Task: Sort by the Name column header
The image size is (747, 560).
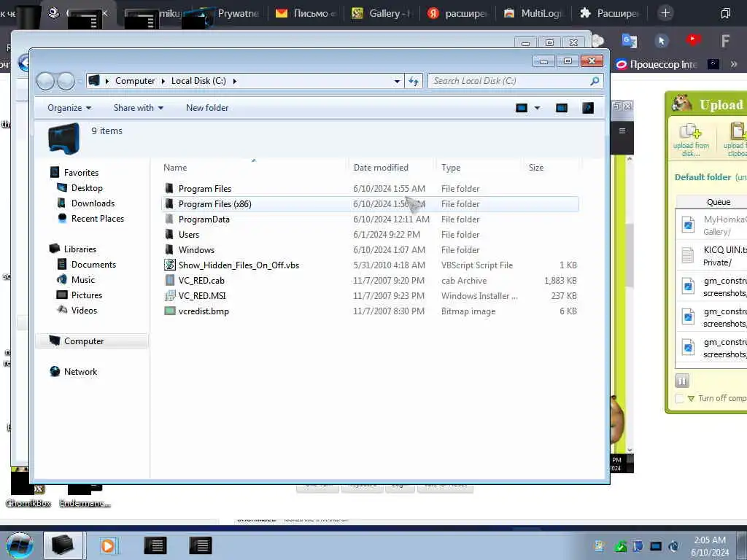Action: 175,168
